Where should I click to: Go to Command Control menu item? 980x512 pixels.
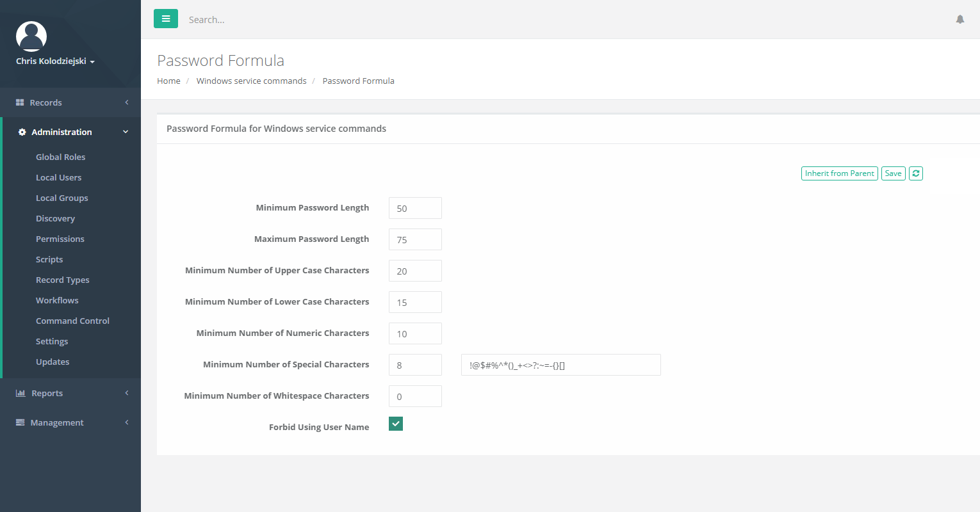click(x=72, y=321)
